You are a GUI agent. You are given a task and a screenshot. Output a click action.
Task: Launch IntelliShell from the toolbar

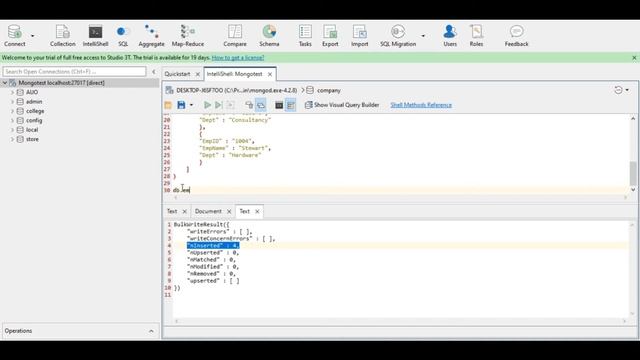click(x=95, y=36)
